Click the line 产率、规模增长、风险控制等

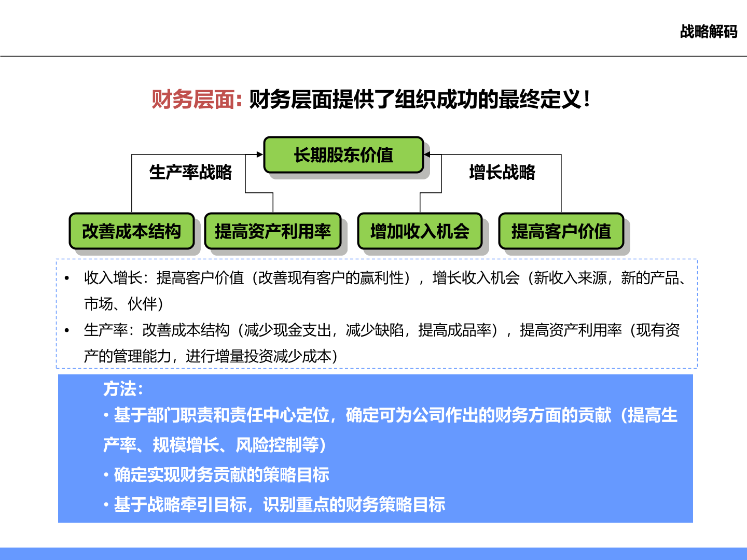[x=215, y=445]
